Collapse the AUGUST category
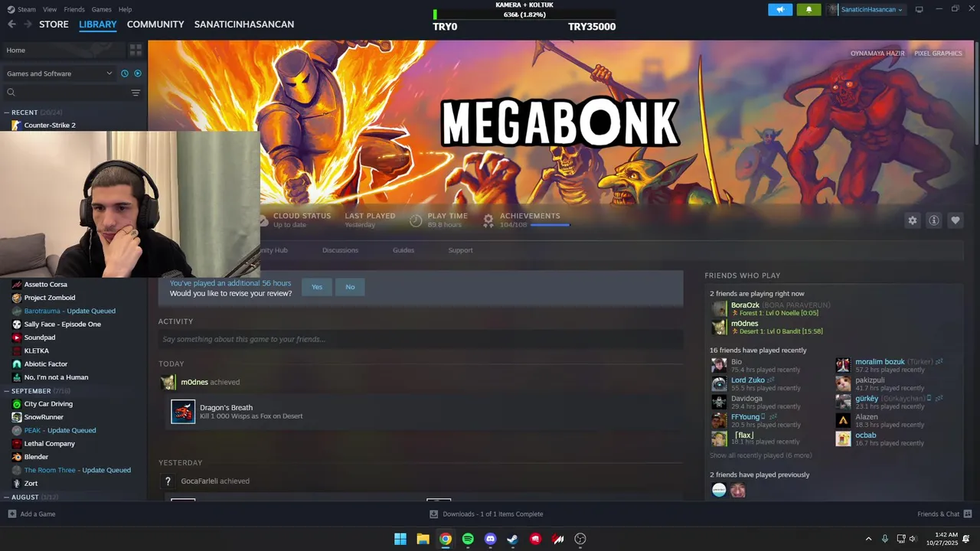980x551 pixels. coord(7,497)
